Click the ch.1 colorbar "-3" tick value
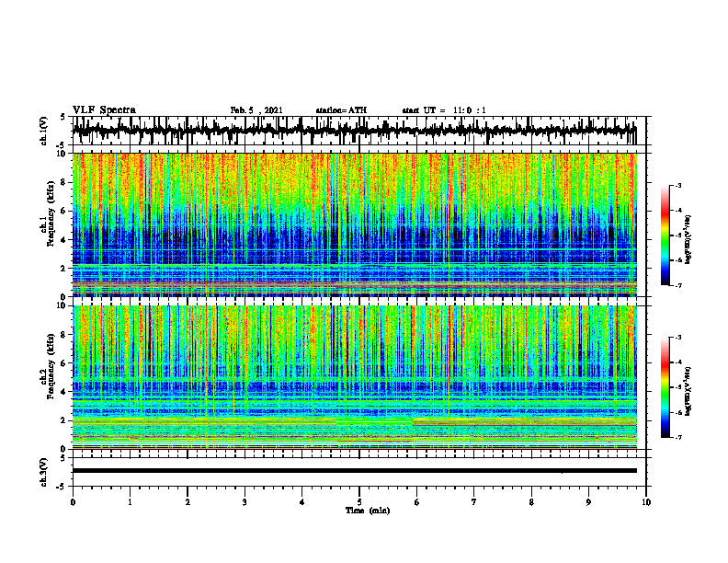Screen dimensions: 728x563 [678, 185]
